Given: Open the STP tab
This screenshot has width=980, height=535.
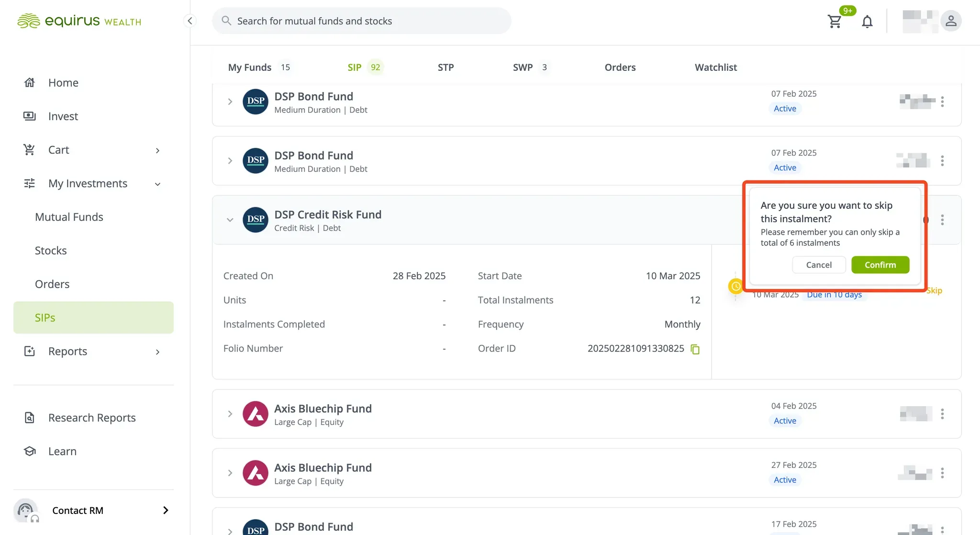Looking at the screenshot, I should [445, 68].
